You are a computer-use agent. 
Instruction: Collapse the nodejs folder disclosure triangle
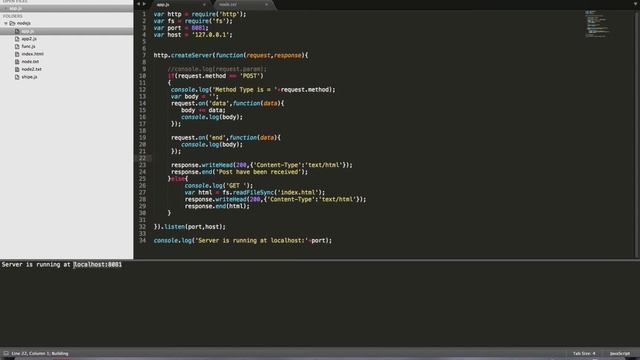(6, 24)
